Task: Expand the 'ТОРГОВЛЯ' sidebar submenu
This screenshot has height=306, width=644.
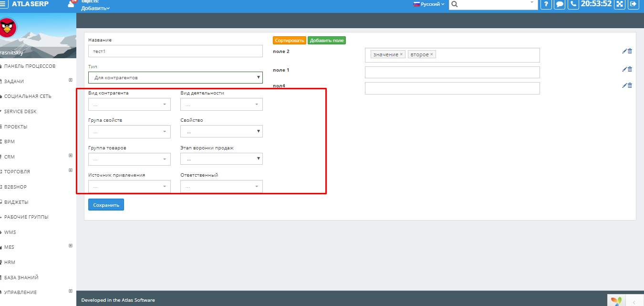Action: point(71,170)
